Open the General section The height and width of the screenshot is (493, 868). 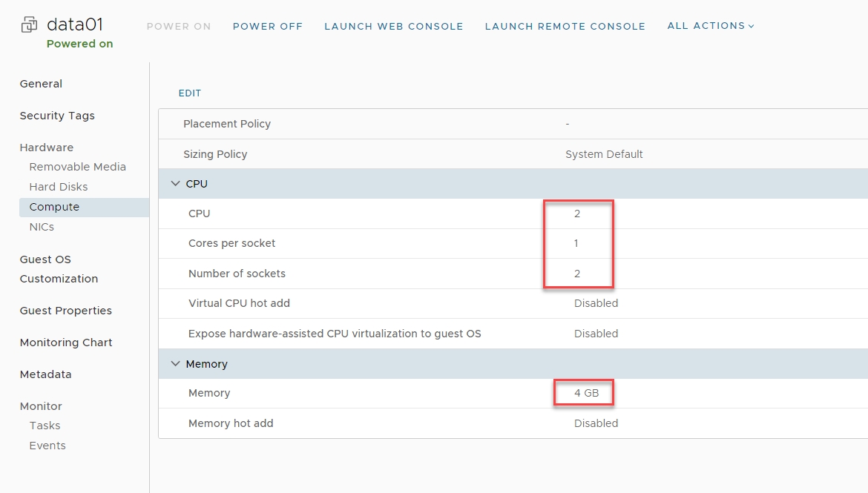41,84
